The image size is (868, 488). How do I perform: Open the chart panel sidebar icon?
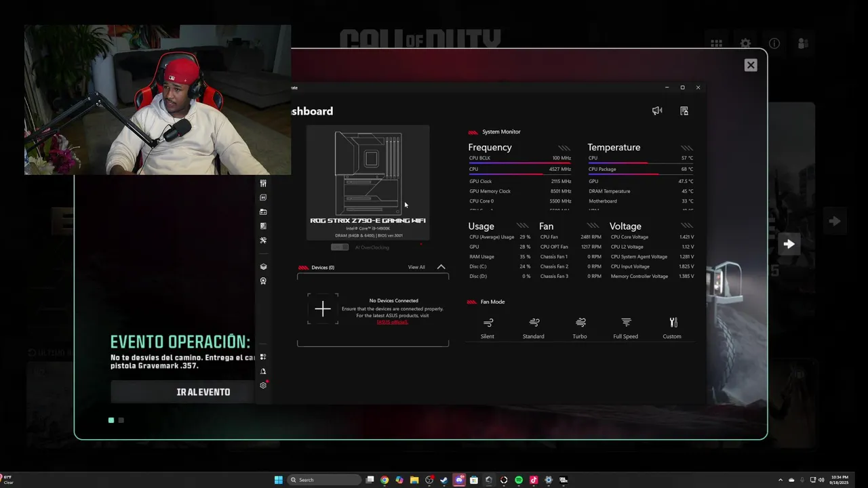[263, 226]
